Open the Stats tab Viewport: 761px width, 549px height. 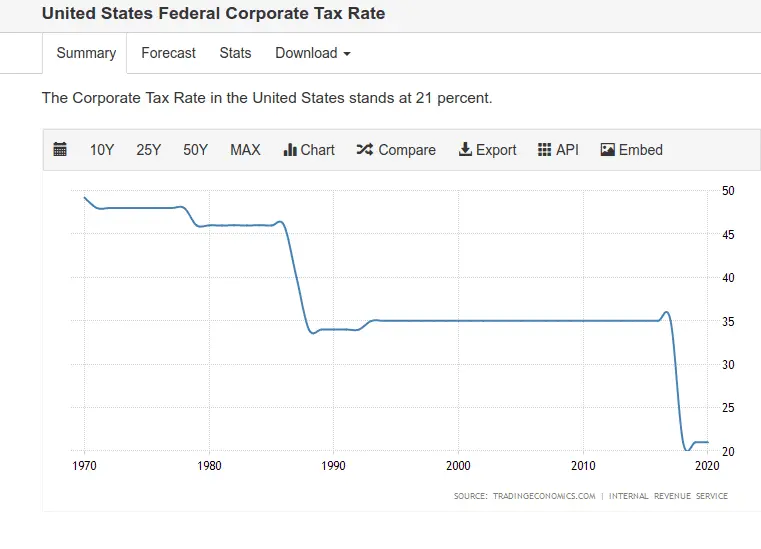coord(235,53)
